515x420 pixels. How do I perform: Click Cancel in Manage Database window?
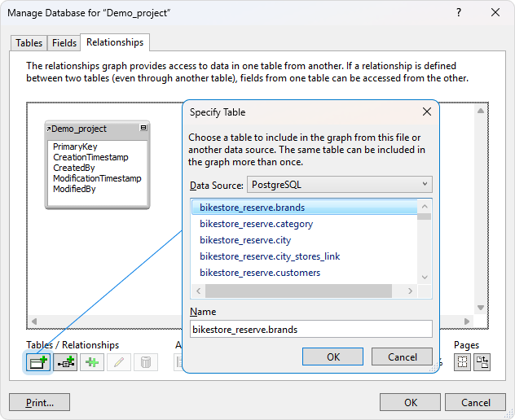pyautogui.click(x=475, y=402)
